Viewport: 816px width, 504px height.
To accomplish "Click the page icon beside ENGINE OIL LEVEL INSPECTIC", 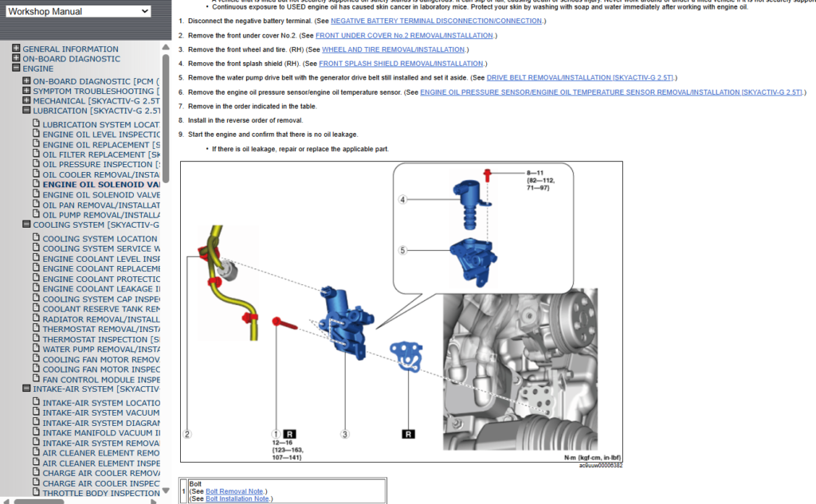I will pyautogui.click(x=36, y=134).
